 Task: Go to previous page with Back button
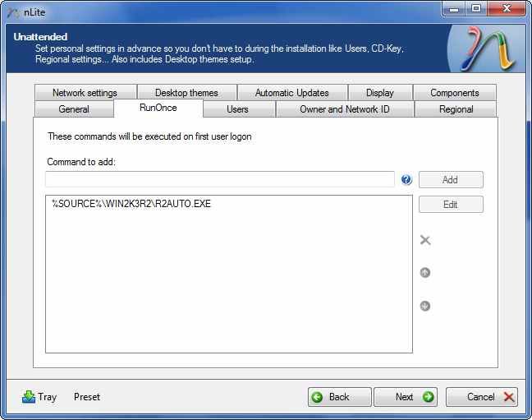pyautogui.click(x=339, y=396)
